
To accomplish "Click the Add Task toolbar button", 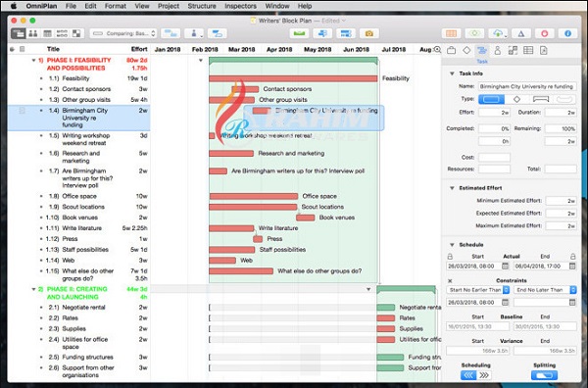I will tap(171, 33).
